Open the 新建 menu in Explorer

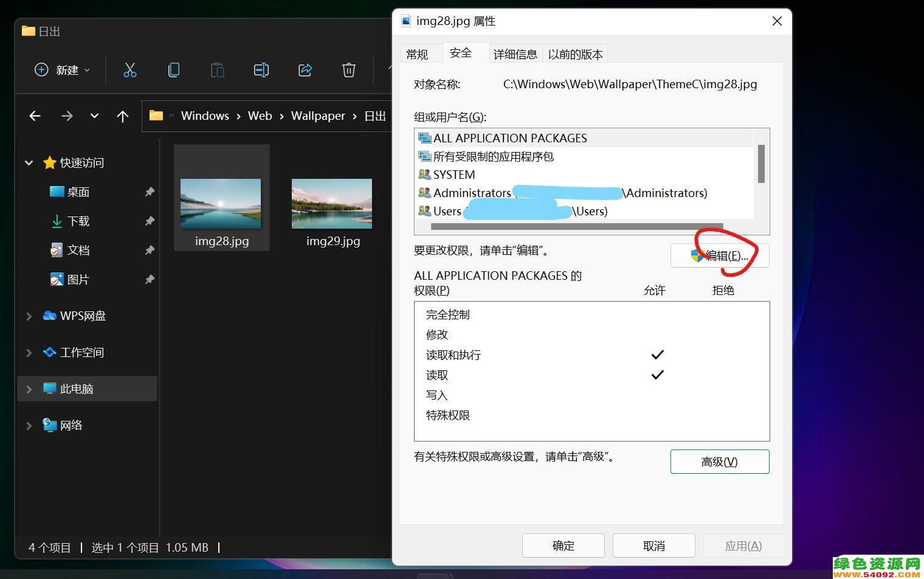point(62,70)
